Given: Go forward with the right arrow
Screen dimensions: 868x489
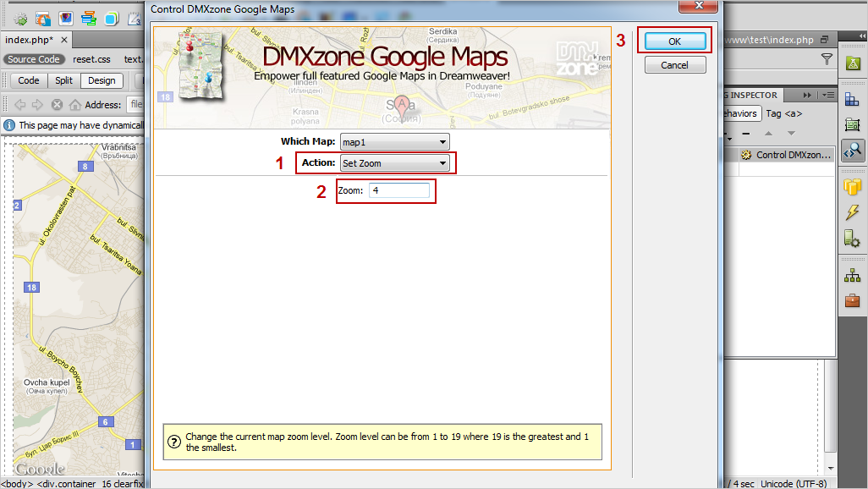Looking at the screenshot, I should (37, 104).
